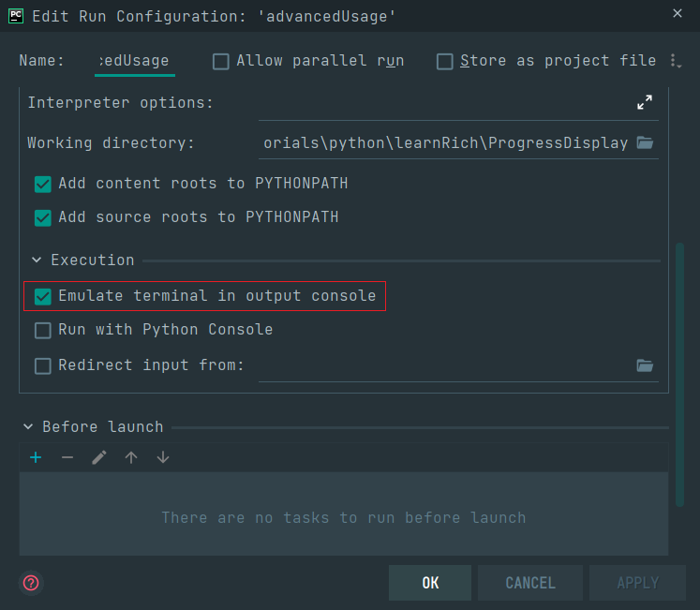This screenshot has height=610, width=700.
Task: Collapse the Before launch section
Action: pyautogui.click(x=28, y=426)
